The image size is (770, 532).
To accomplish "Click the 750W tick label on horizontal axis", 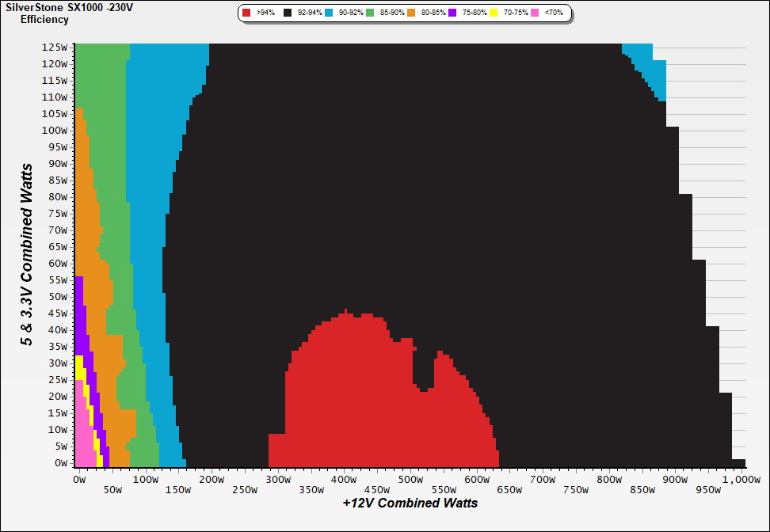I will pos(575,490).
